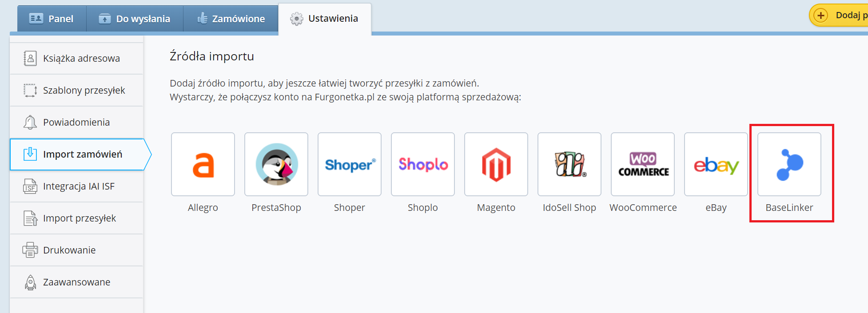Open the Shoper integration tile
This screenshot has height=313, width=868.
tap(350, 164)
